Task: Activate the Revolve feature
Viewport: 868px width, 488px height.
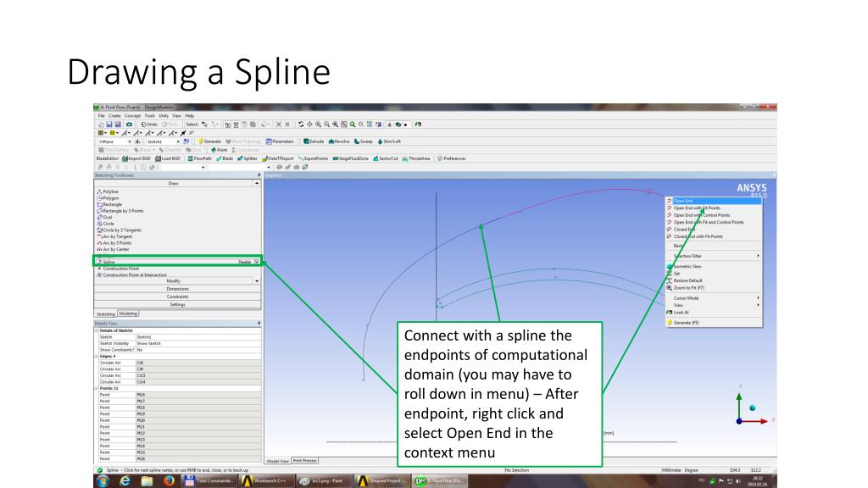Action: tap(339, 141)
